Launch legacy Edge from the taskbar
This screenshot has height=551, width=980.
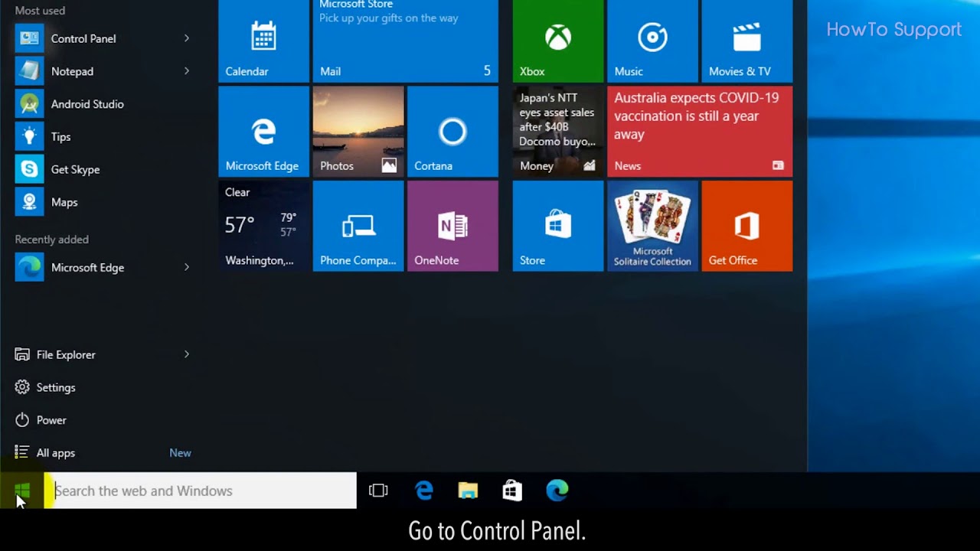pyautogui.click(x=423, y=491)
